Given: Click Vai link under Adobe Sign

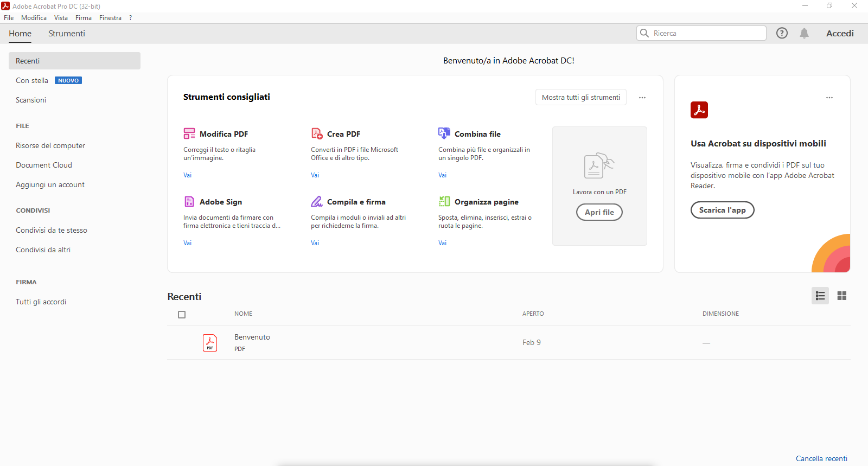Looking at the screenshot, I should point(187,243).
